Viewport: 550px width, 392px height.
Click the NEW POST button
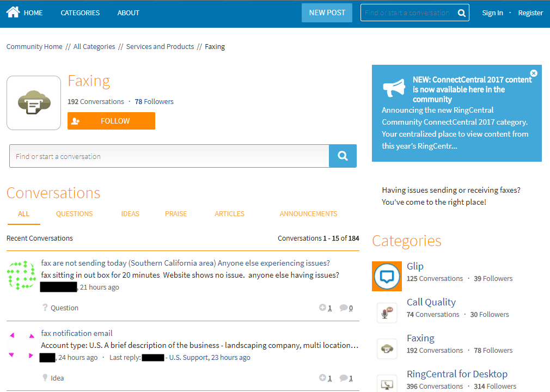point(327,12)
